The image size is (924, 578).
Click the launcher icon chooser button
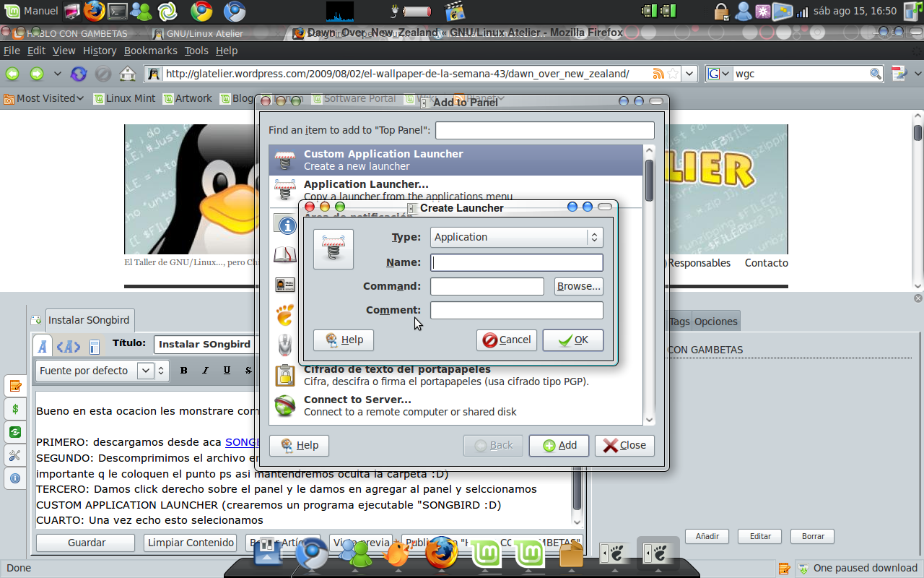tap(334, 249)
